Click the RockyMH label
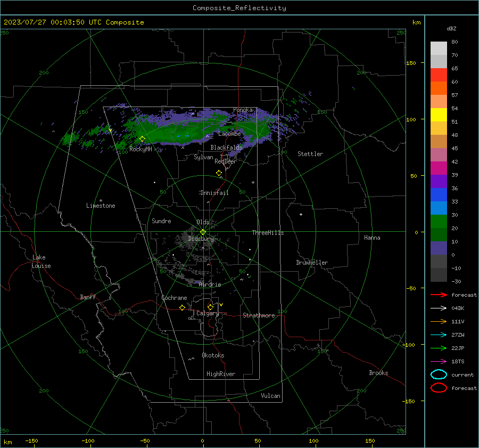Viewport: 479px width, 448px height. 141,149
